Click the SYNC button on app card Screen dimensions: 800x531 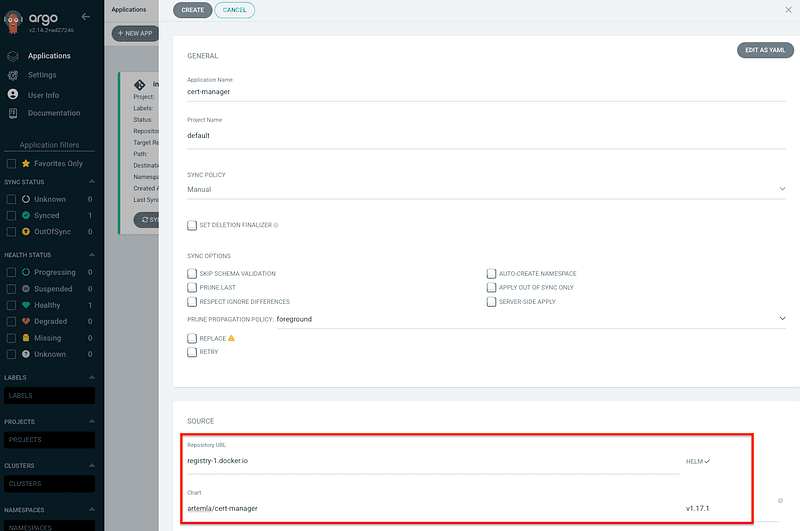[x=147, y=219]
